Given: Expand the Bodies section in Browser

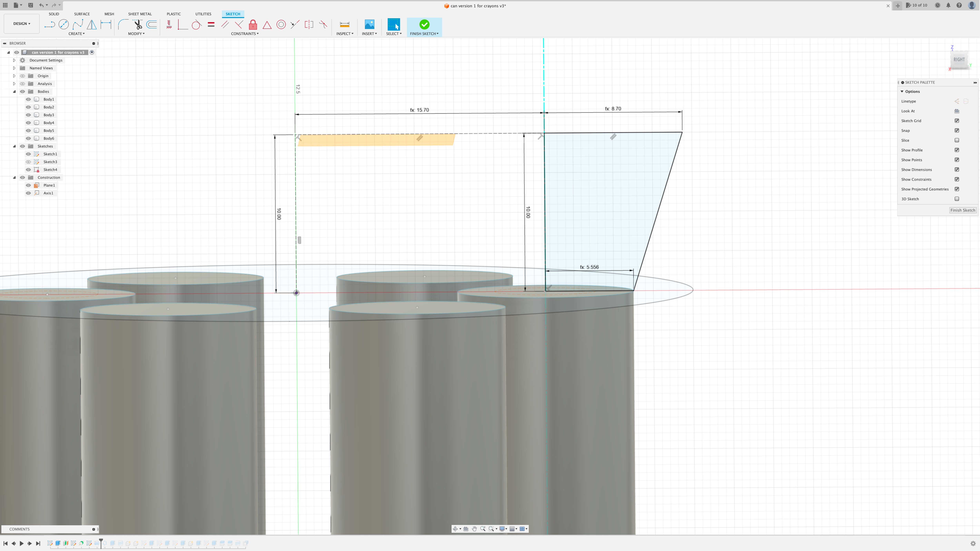Looking at the screenshot, I should pos(14,92).
